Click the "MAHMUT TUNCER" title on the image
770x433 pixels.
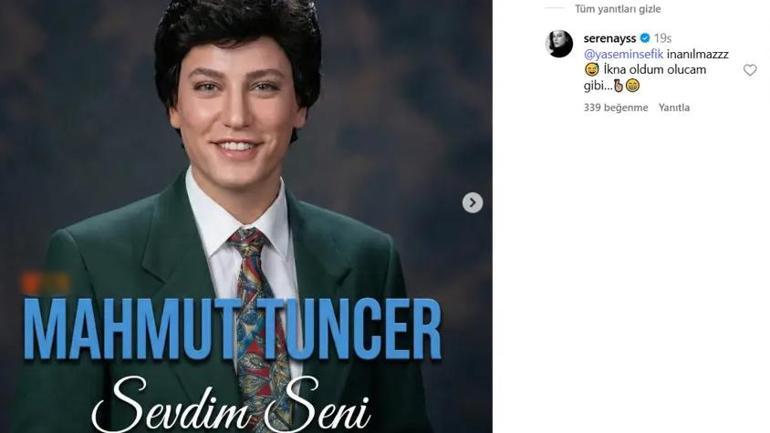pyautogui.click(x=231, y=328)
